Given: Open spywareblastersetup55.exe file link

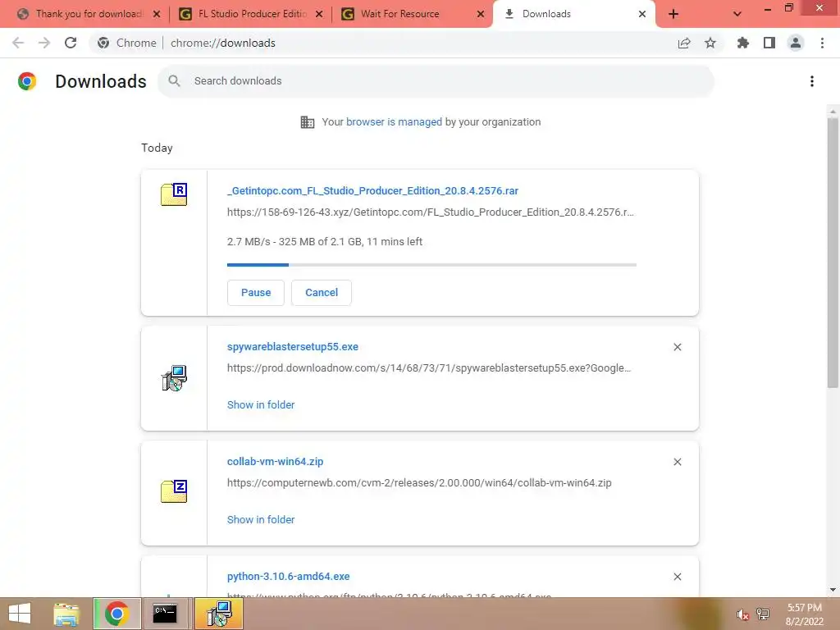Looking at the screenshot, I should [x=293, y=347].
